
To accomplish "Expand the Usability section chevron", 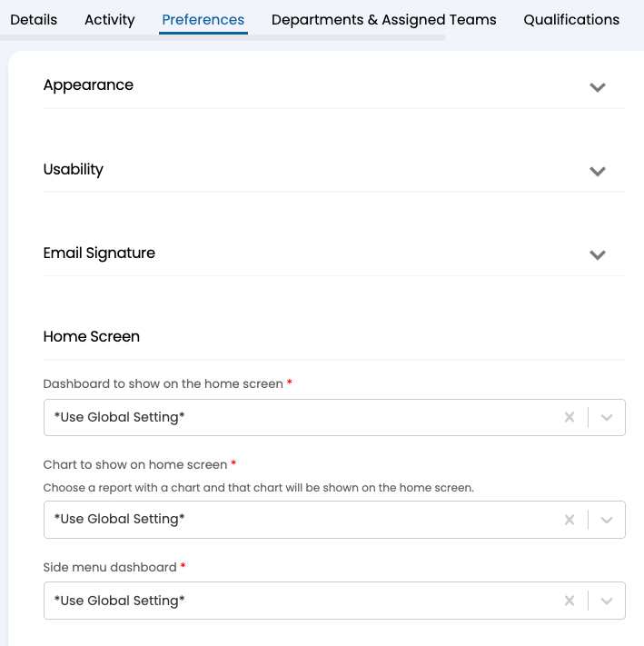I will pos(597,171).
